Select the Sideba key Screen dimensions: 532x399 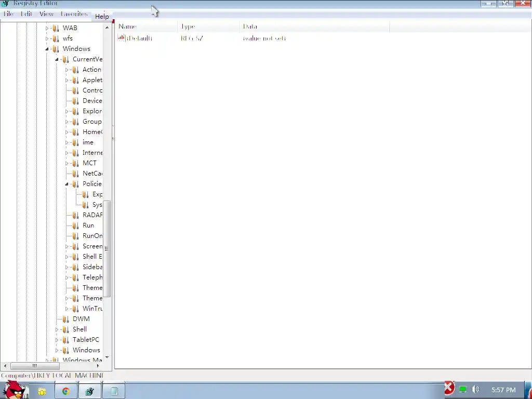[92, 267]
